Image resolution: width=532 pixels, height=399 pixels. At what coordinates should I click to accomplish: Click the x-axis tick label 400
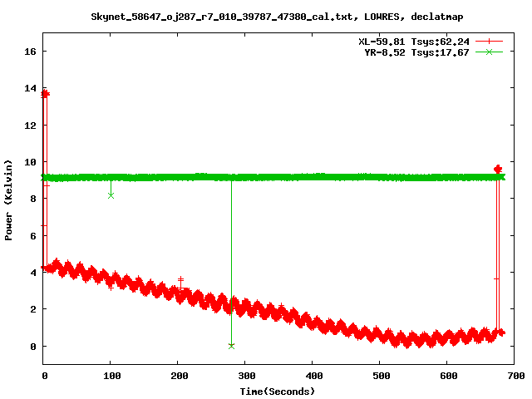(x=314, y=376)
